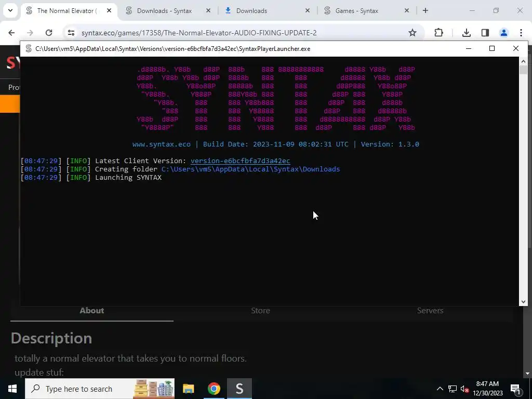Close the Games - Syntax tab
This screenshot has width=532, height=399.
[x=407, y=11]
